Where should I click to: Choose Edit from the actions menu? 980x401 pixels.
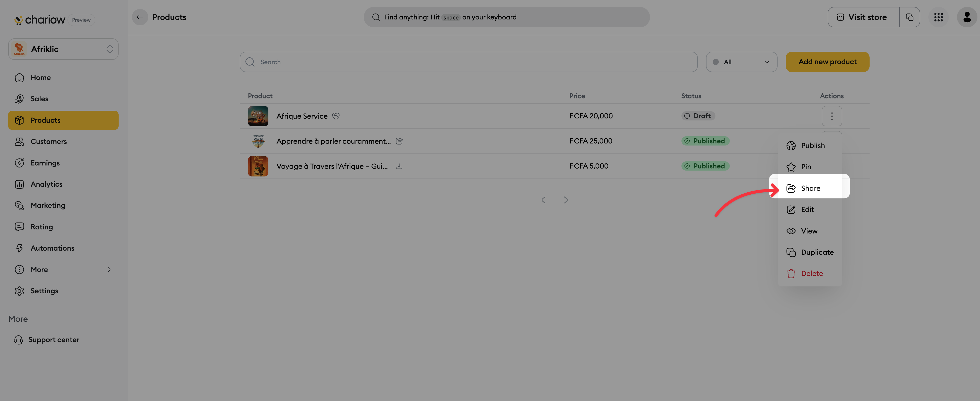pyautogui.click(x=810, y=210)
